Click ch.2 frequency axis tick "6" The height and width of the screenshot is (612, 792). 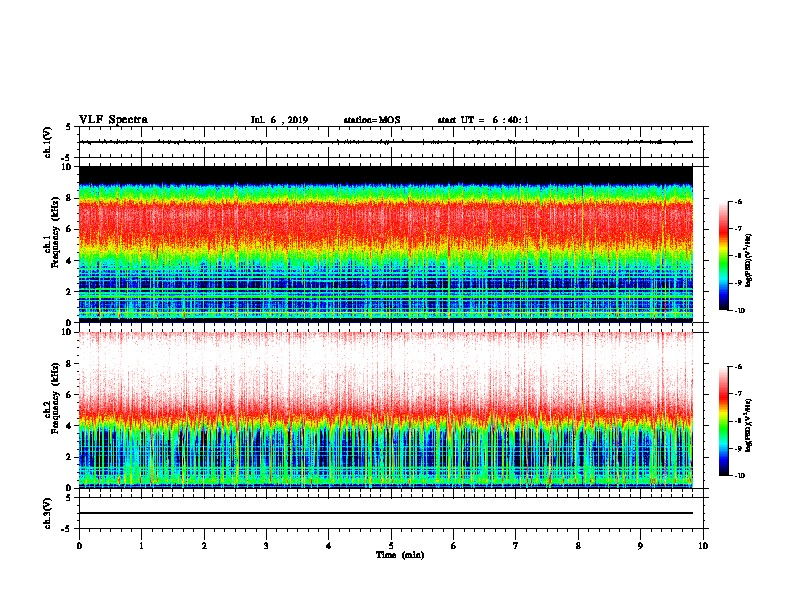coord(69,395)
